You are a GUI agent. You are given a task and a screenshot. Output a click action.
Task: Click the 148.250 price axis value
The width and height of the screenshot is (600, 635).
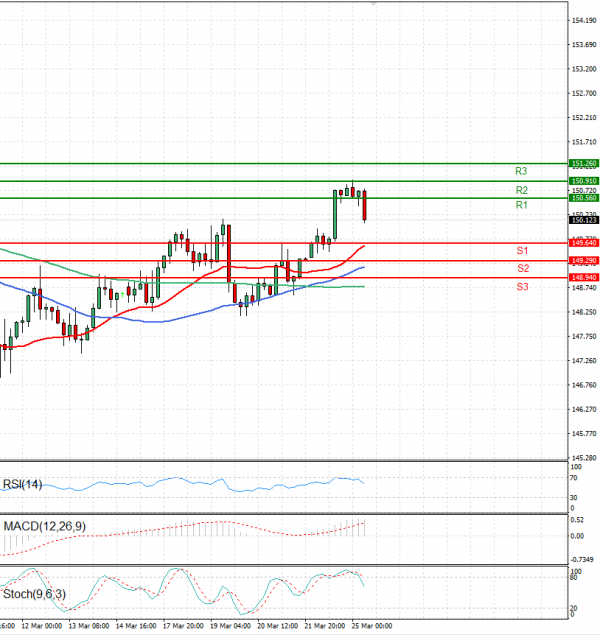[584, 312]
